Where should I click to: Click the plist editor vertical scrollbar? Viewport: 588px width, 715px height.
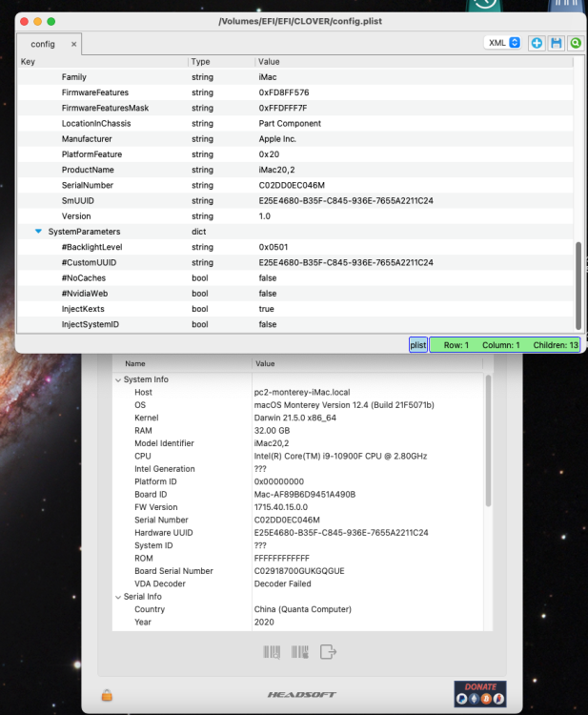(578, 285)
